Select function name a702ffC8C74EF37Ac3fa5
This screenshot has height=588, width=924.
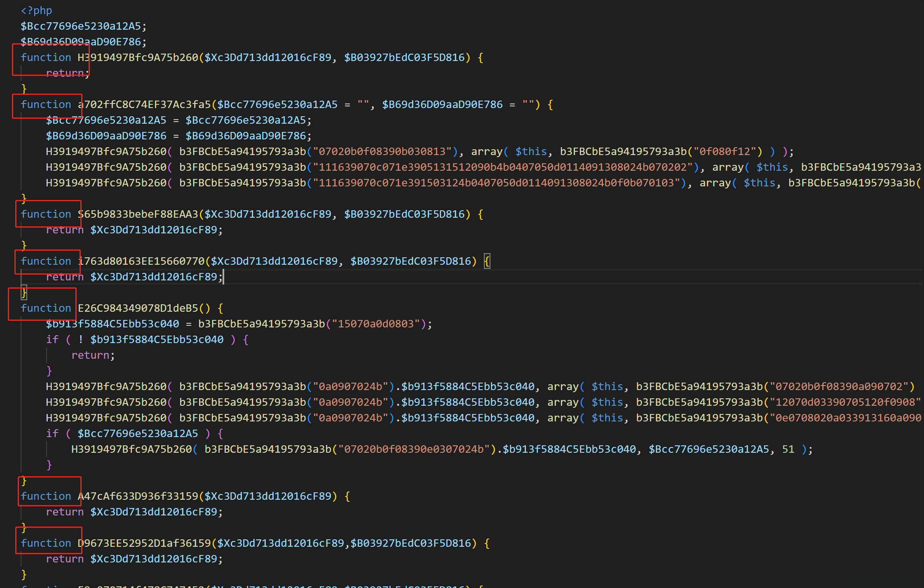pos(144,104)
